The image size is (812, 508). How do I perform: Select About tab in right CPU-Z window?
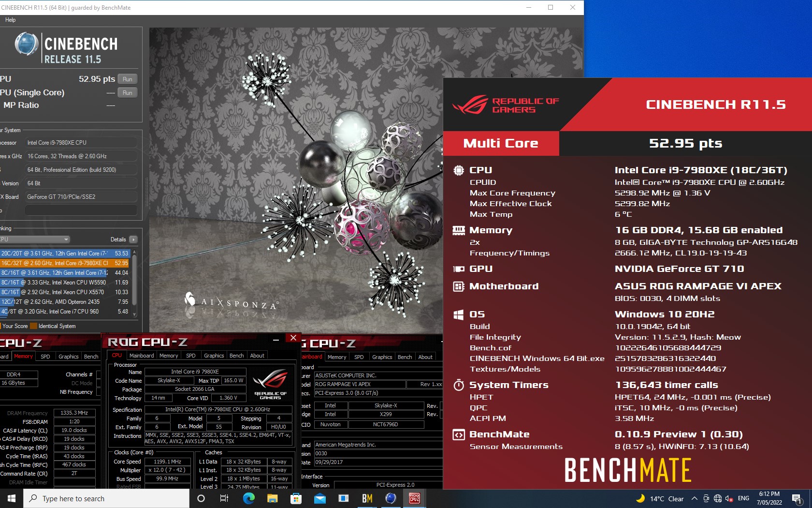pos(425,357)
